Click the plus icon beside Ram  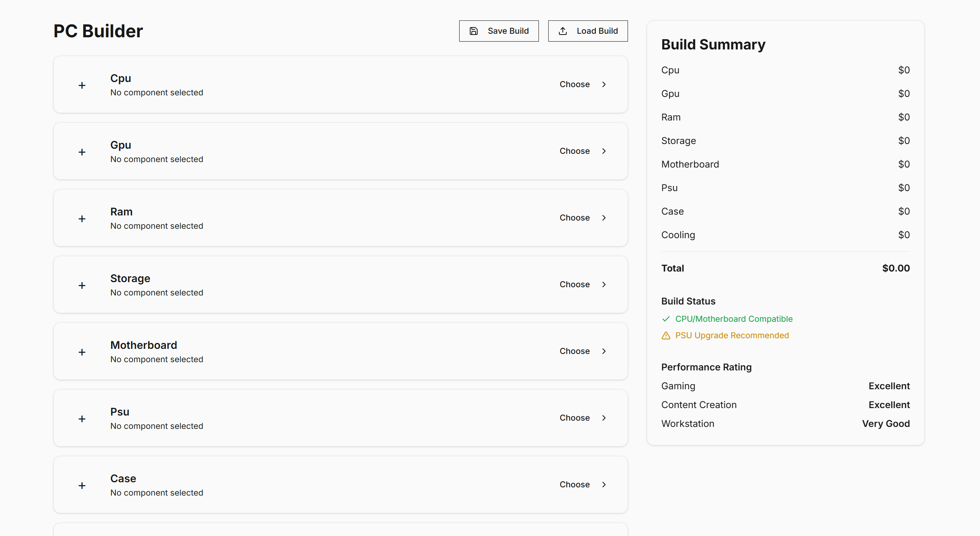pos(82,218)
